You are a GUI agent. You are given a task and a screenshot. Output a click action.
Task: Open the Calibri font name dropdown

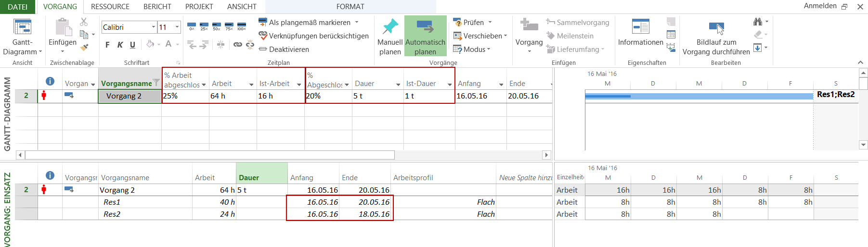pos(154,27)
